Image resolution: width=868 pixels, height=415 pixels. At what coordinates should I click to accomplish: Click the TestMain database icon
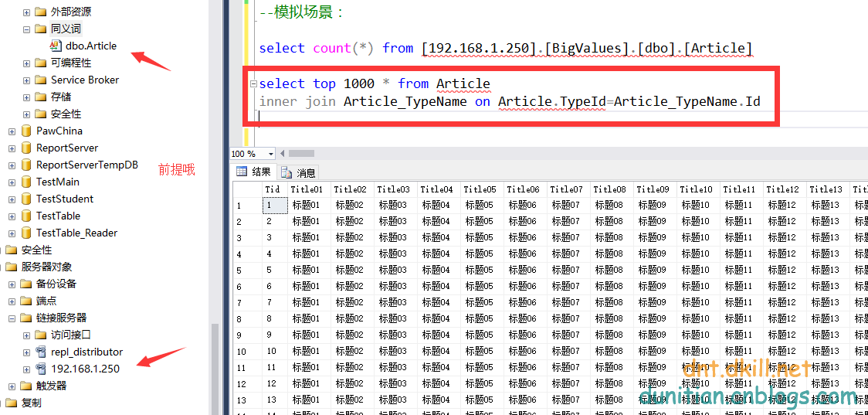pos(26,182)
